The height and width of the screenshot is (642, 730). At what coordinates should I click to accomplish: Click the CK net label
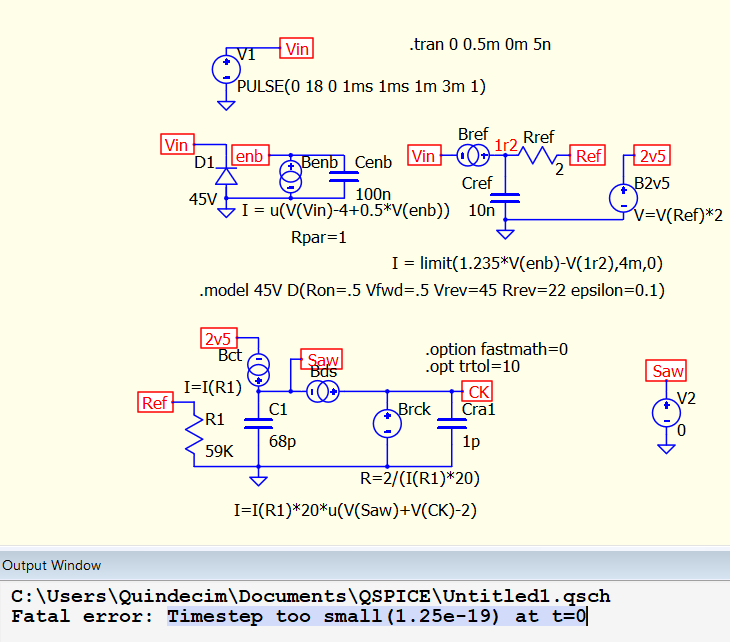tap(478, 391)
